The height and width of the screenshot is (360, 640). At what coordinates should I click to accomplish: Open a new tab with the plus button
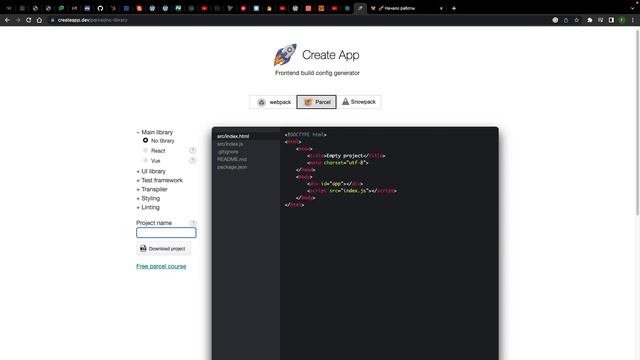[453, 8]
